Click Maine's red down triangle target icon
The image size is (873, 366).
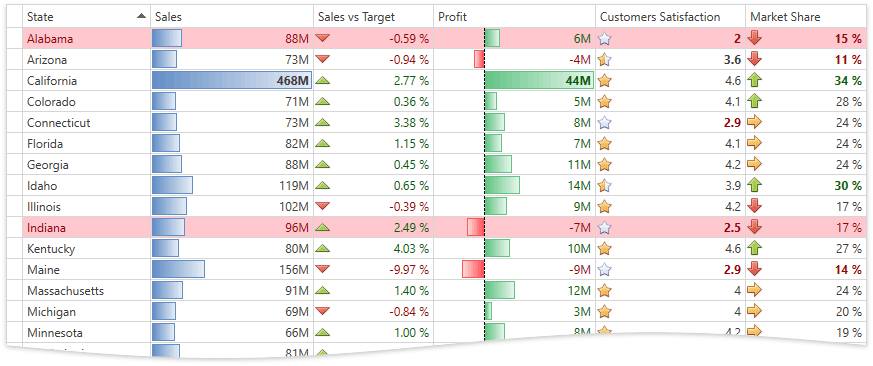[x=323, y=269]
